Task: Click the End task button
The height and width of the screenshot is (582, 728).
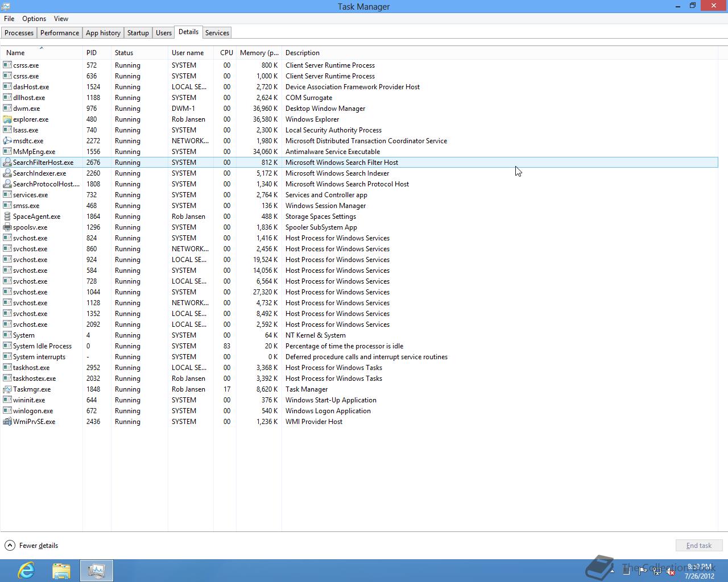Action: click(x=699, y=546)
